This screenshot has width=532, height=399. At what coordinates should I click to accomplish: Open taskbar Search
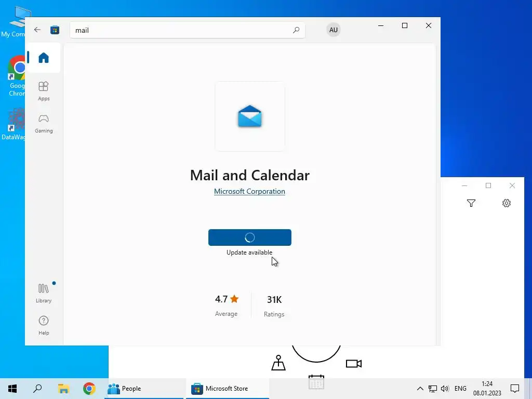[37, 389]
